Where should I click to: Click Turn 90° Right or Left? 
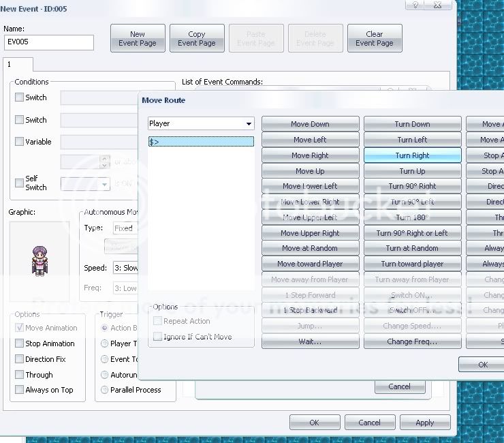[412, 233]
